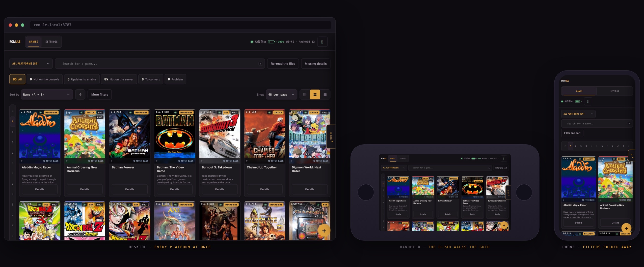Click the UPD badge on Animal Crossing desktop card
644x267 pixels.
point(100,112)
